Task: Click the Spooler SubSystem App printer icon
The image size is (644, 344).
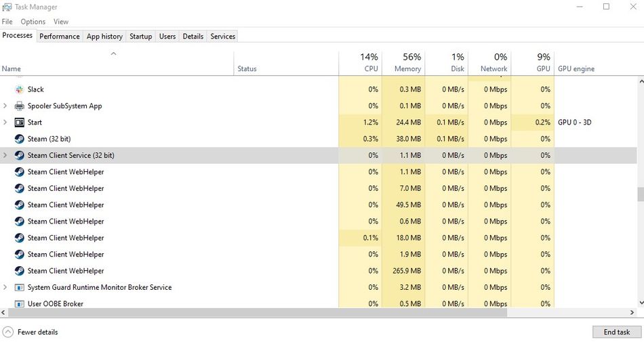Action: pos(19,106)
